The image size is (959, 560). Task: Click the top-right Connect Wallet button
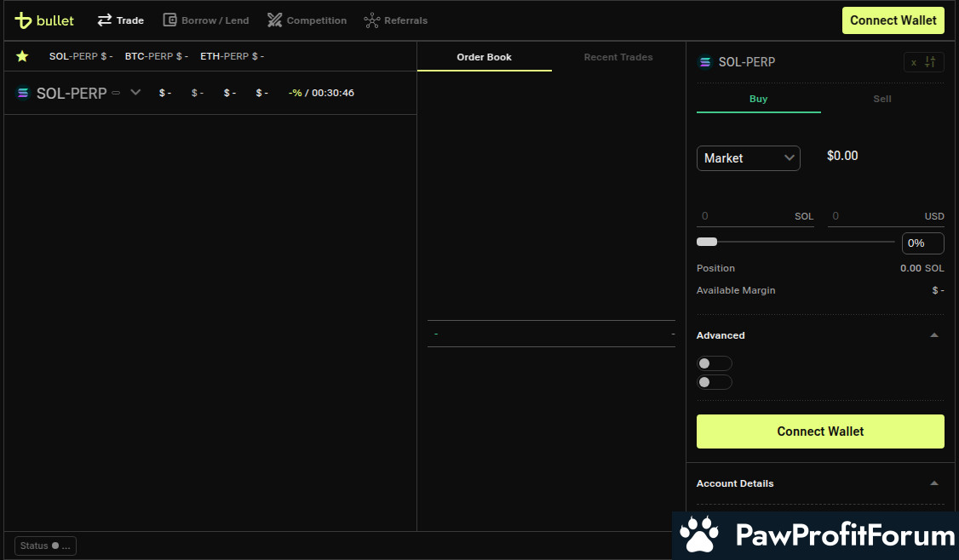[893, 20]
